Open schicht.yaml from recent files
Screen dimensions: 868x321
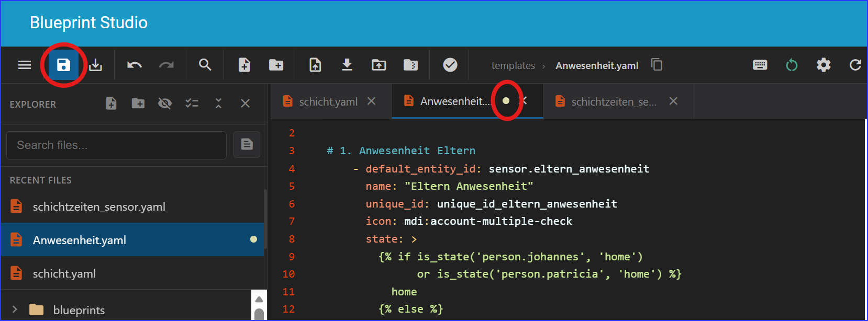pos(132,273)
